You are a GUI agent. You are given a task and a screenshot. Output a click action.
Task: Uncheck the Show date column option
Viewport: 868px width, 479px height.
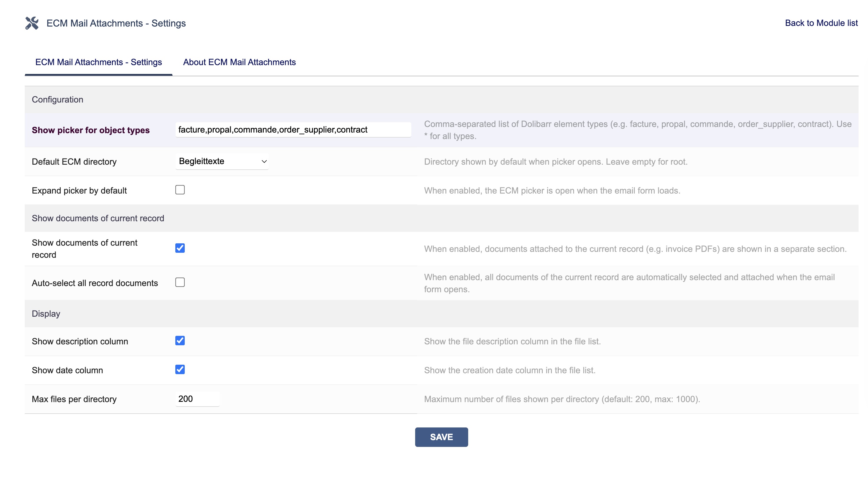(x=180, y=369)
